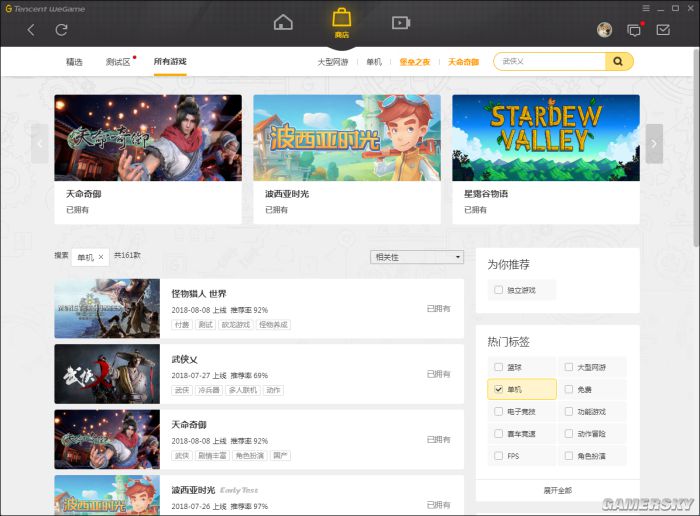The height and width of the screenshot is (516, 700).
Task: Advance carousel with right arrow
Action: [x=654, y=144]
